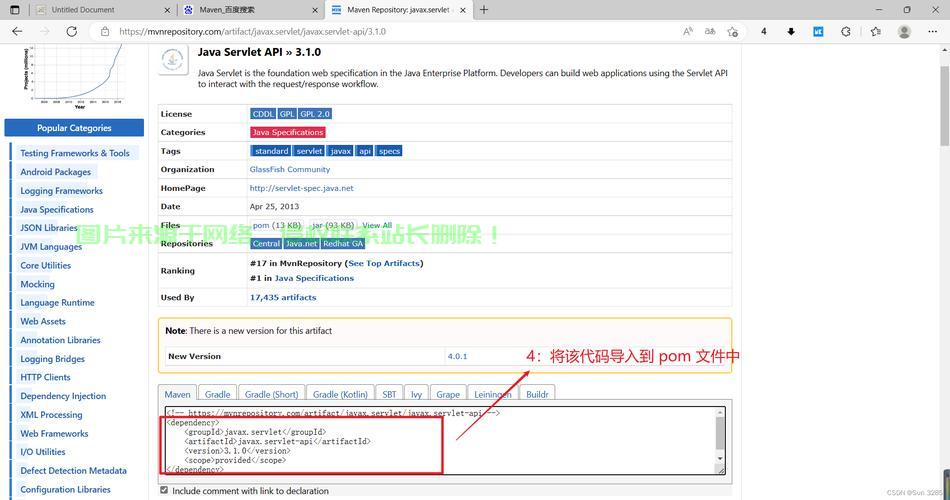Select the Maven dependency tab

click(x=177, y=394)
